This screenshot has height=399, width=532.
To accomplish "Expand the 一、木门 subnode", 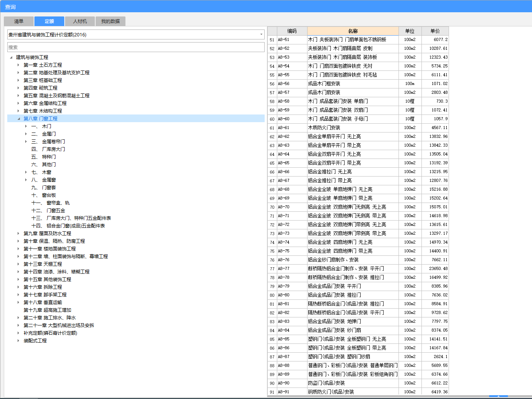I will coord(26,126).
